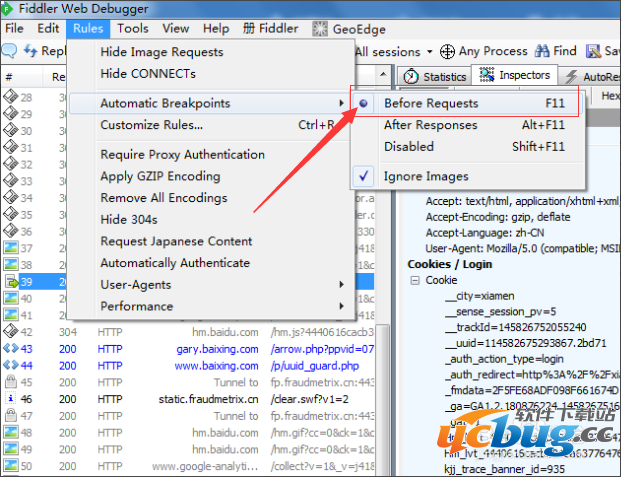Click the diamond icon of session 30
Viewport: 621px width, 477px height.
[x=11, y=130]
